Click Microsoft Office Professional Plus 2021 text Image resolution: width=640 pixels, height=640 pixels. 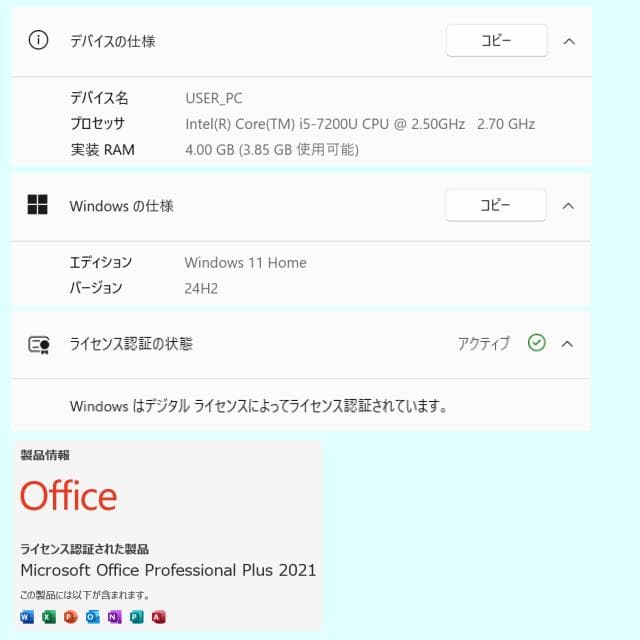[x=168, y=570]
